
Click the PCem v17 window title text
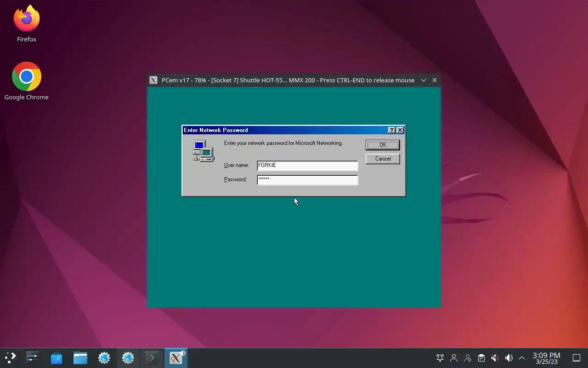pos(288,80)
